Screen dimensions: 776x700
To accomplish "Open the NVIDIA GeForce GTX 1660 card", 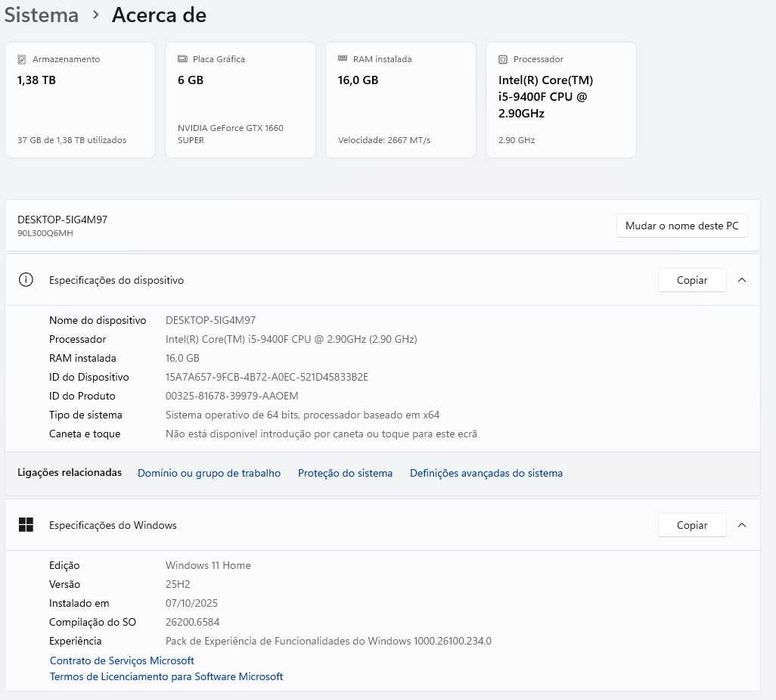I will click(240, 100).
